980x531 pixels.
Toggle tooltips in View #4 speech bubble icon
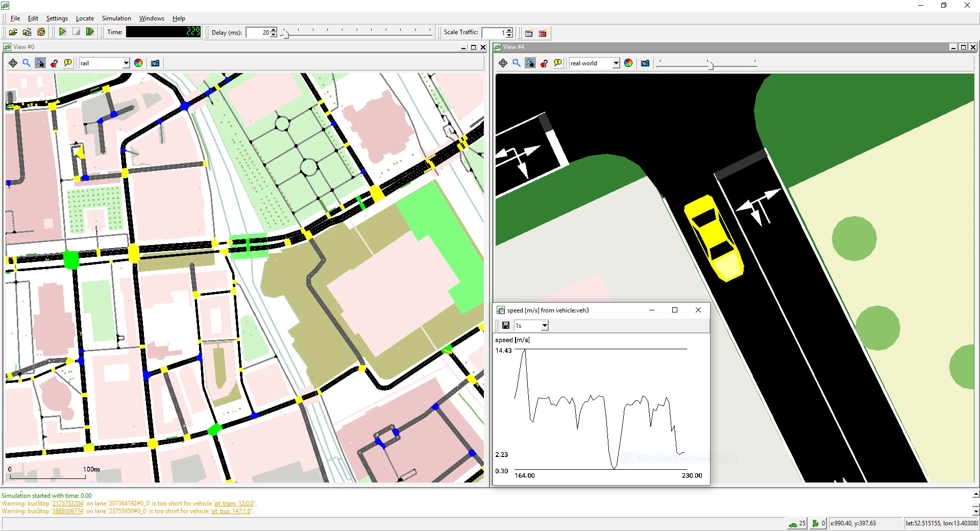coord(558,63)
